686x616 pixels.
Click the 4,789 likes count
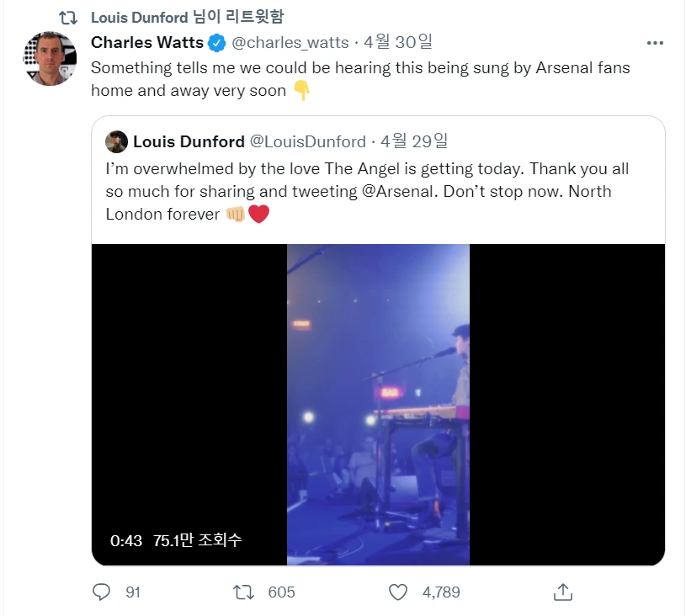pyautogui.click(x=441, y=592)
